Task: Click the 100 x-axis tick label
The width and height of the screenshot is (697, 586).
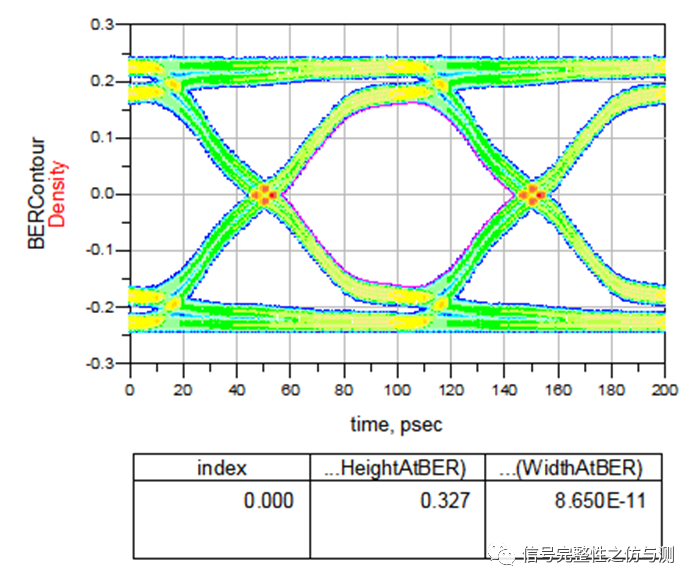Action: 397,390
